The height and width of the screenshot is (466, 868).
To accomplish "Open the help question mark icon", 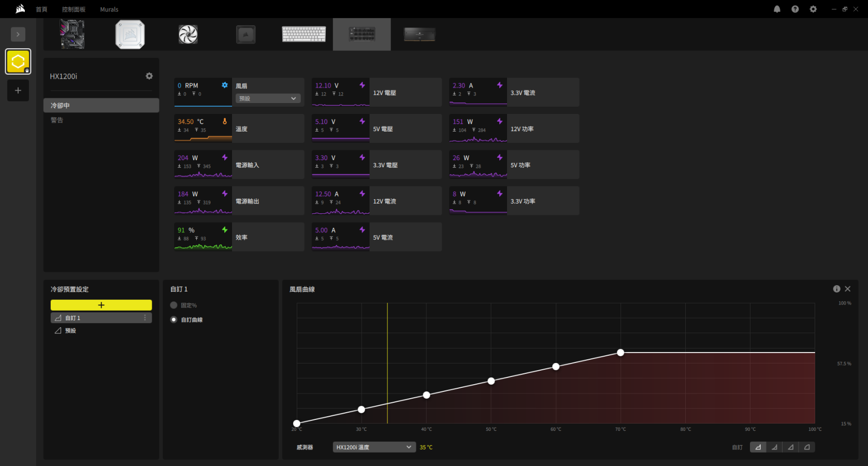I will pyautogui.click(x=795, y=9).
